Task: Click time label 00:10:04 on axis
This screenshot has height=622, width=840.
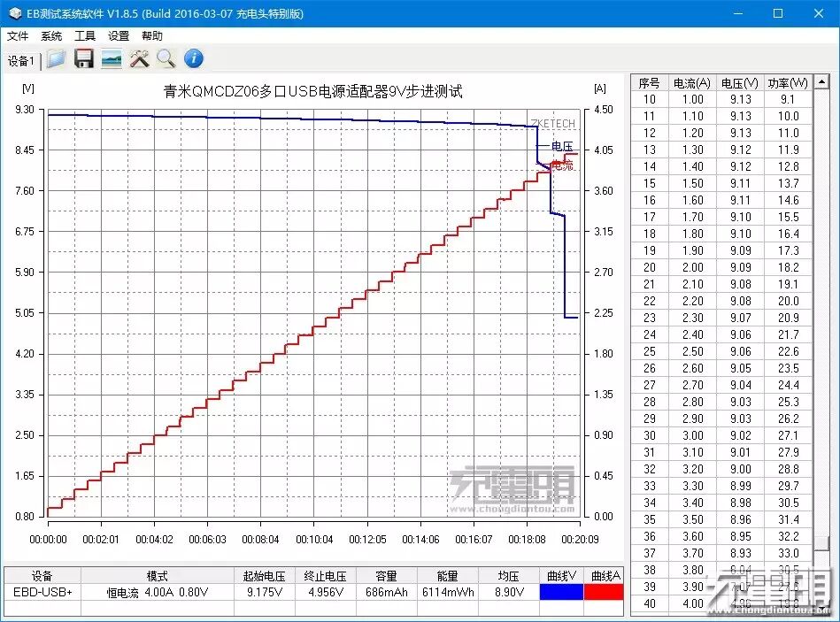Action: pyautogui.click(x=314, y=540)
